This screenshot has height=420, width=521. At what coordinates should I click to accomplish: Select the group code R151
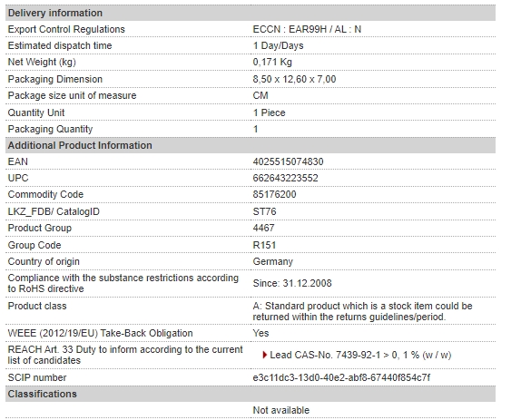[x=264, y=245]
